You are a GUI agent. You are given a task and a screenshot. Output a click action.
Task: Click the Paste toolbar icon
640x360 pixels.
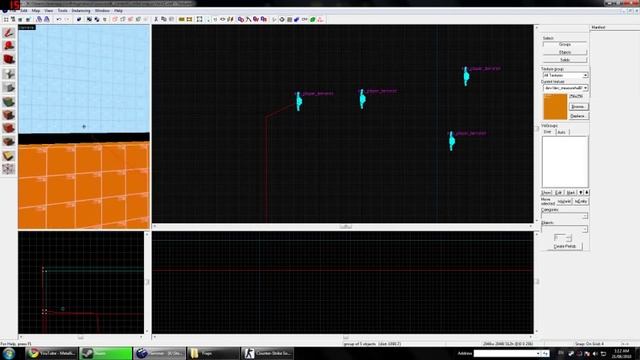[x=171, y=19]
